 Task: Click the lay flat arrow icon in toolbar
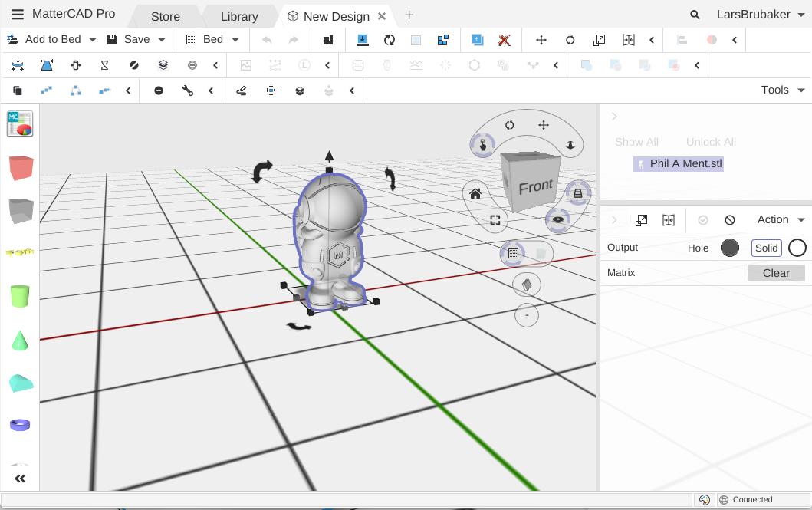[x=363, y=40]
